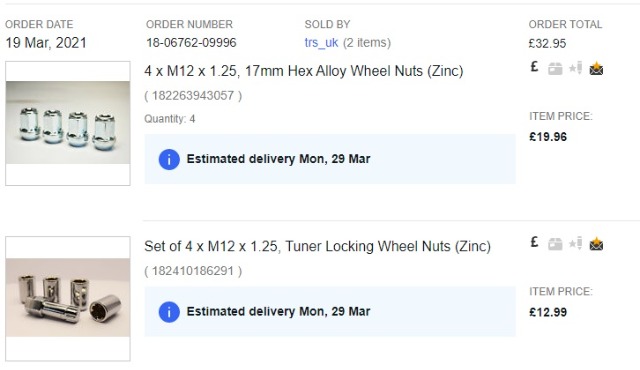Click the paid (£) icon for Hex Alloy Nuts
Image resolution: width=640 pixels, height=370 pixels.
pos(534,67)
